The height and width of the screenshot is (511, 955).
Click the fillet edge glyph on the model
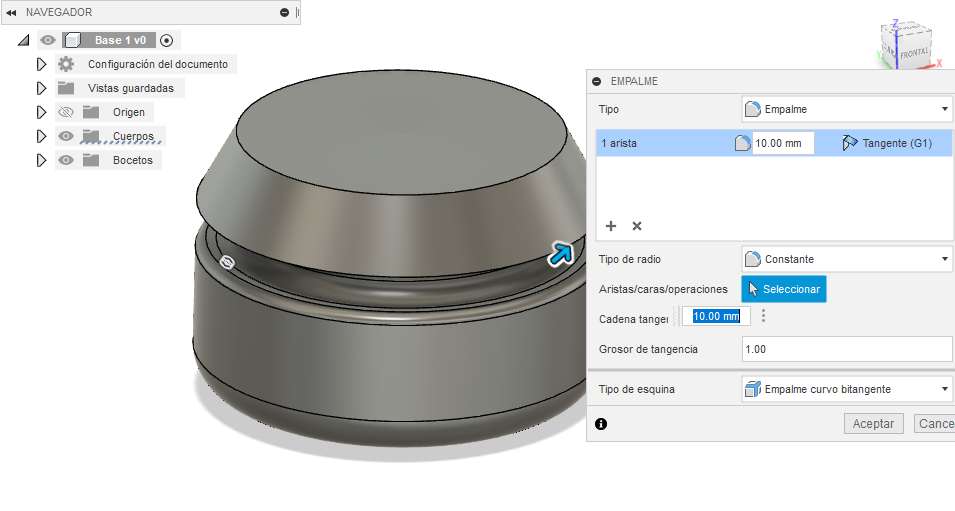227,262
